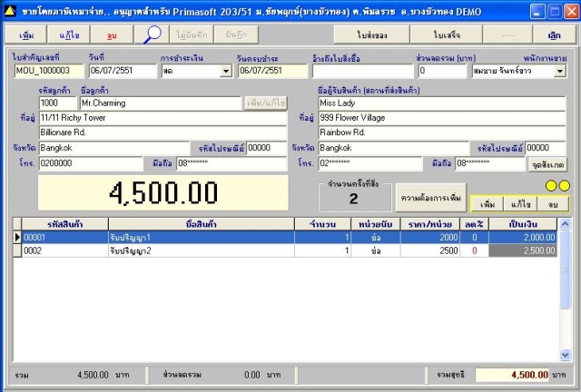The height and width of the screenshot is (392, 581).
Task: Click the ความต้องการเพิ่ม button
Action: click(431, 198)
